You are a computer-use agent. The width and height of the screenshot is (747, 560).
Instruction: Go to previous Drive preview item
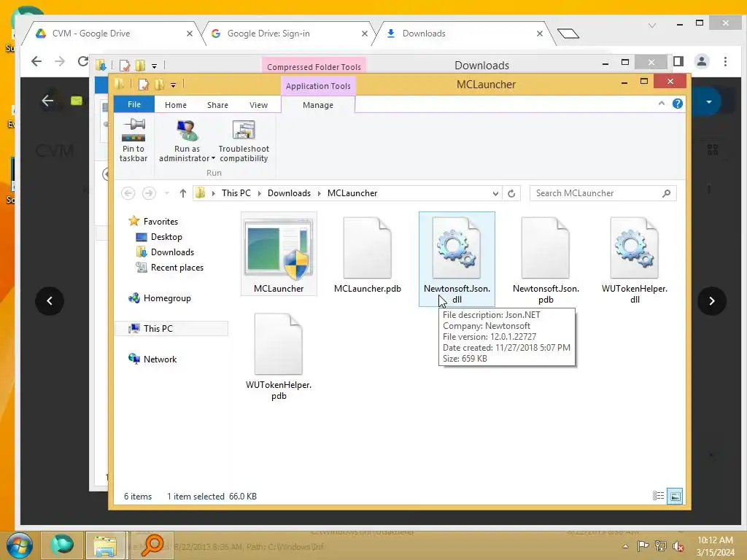(x=50, y=301)
